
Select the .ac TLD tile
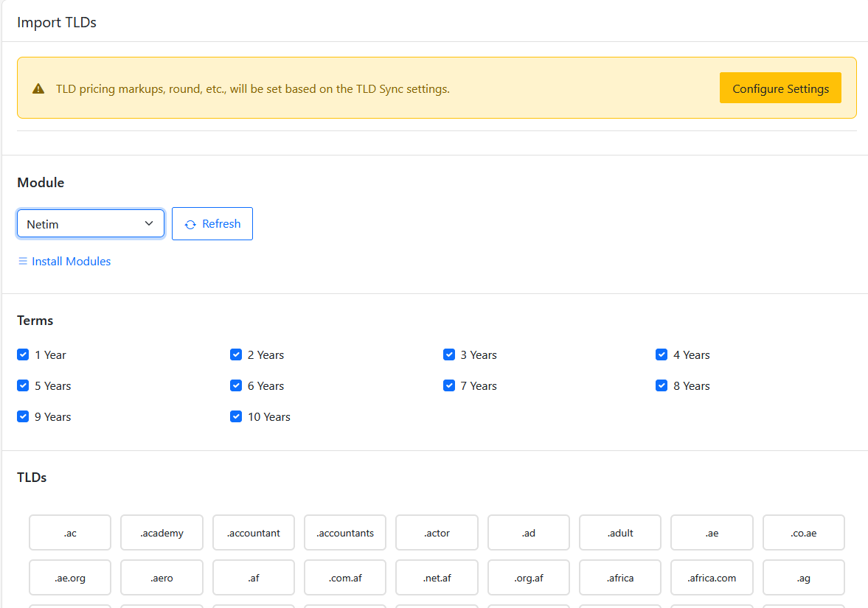70,533
